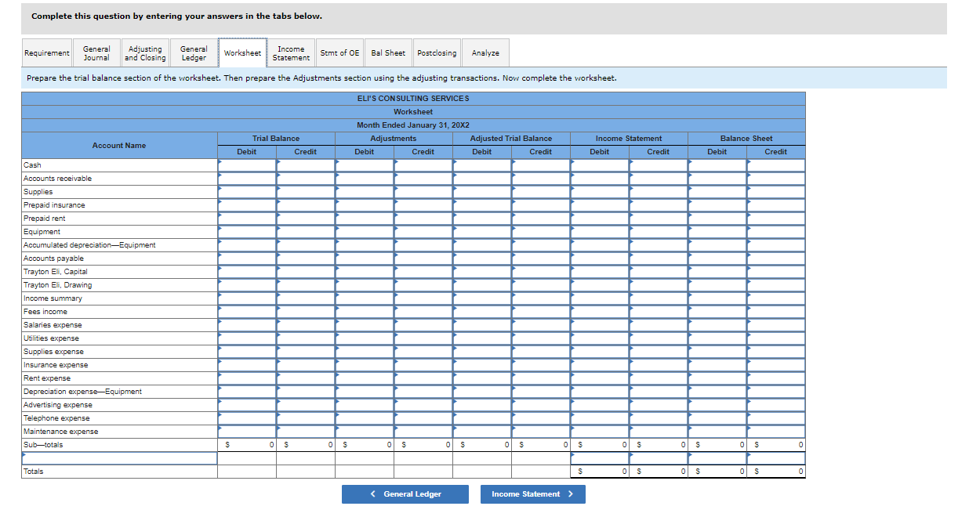
Task: Select the Worksheet tab
Action: pyautogui.click(x=242, y=53)
